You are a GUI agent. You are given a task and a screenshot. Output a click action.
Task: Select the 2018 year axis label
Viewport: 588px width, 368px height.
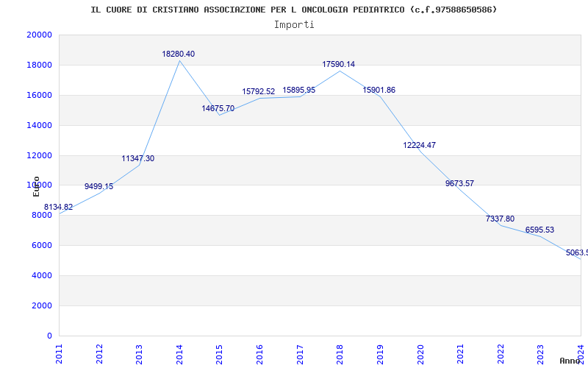tap(340, 354)
